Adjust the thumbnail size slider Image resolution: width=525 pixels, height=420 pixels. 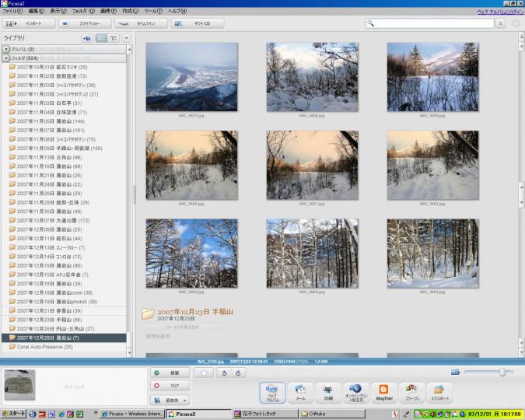pyautogui.click(x=502, y=373)
